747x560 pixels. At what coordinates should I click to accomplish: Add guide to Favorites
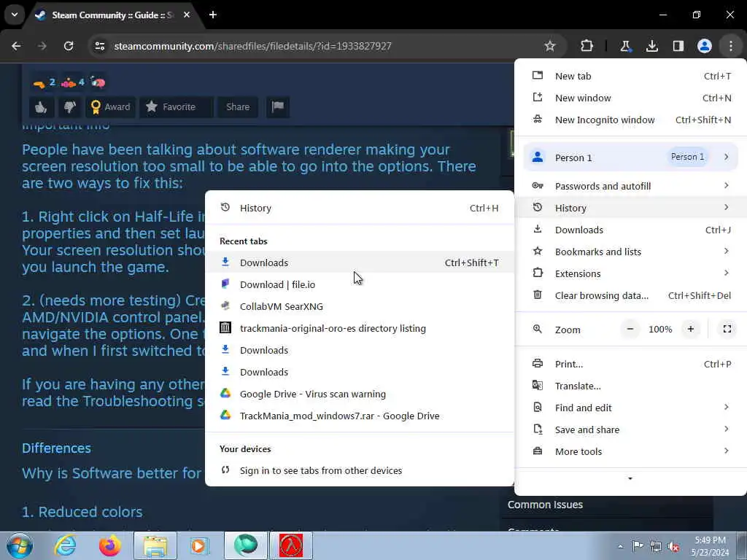(176, 107)
